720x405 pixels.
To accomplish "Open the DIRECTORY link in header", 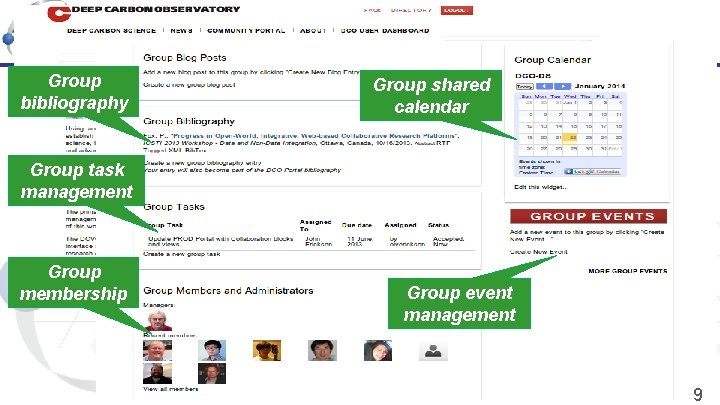I will [411, 10].
